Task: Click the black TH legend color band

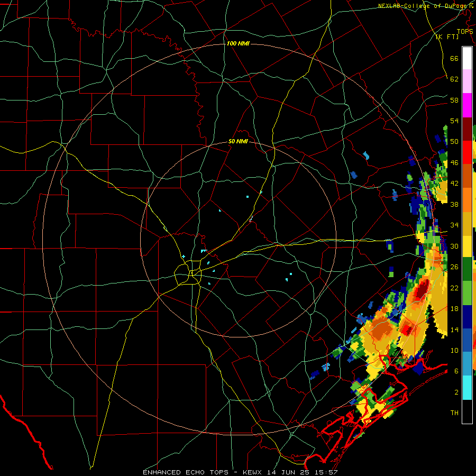Action: pyautogui.click(x=467, y=411)
